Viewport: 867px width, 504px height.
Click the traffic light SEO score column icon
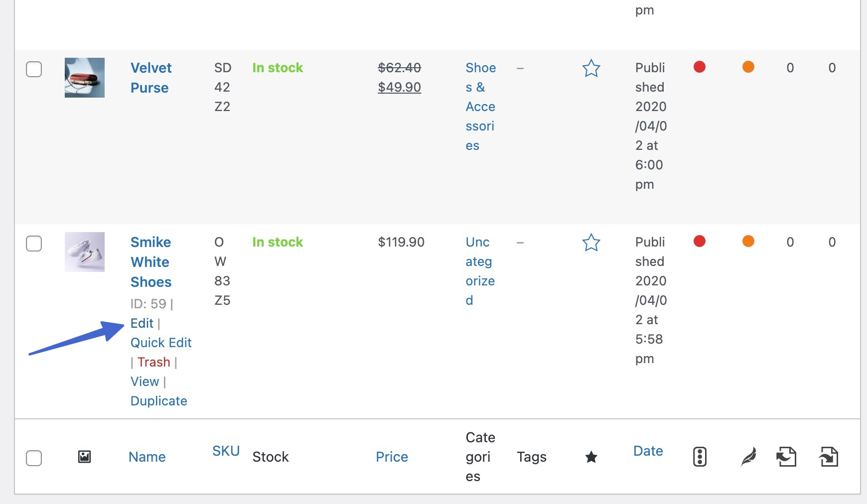700,457
